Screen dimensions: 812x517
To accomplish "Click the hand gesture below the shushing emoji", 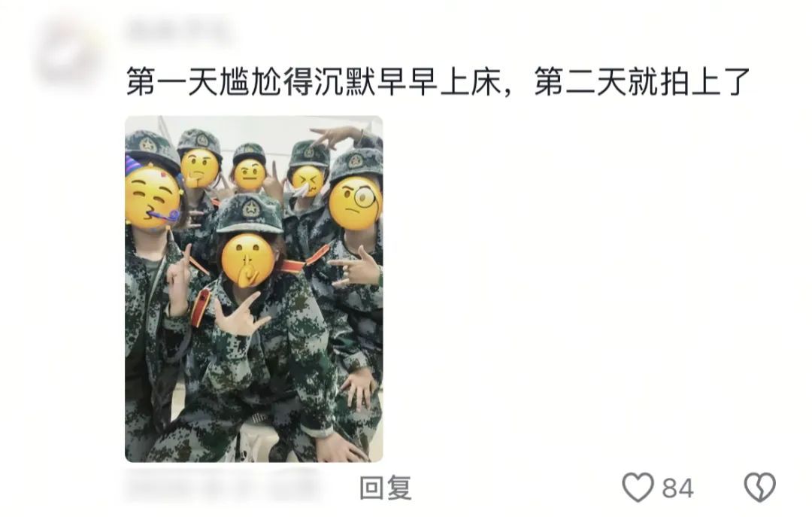I will pos(239,315).
